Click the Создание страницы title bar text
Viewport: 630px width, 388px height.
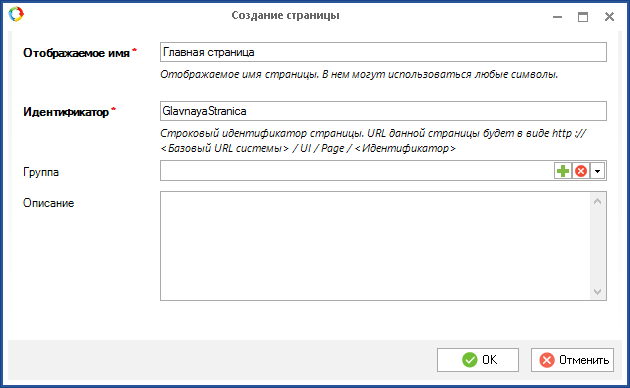pos(285,15)
